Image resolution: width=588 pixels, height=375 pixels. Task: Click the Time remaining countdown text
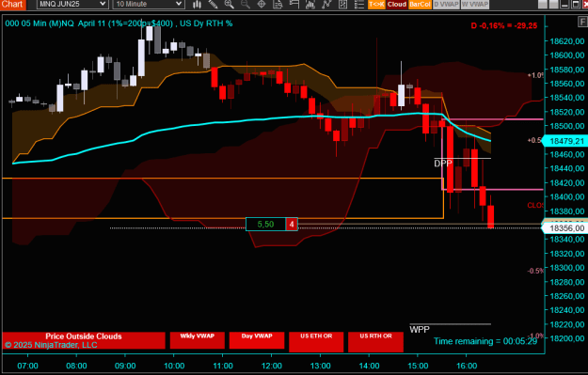coord(485,341)
